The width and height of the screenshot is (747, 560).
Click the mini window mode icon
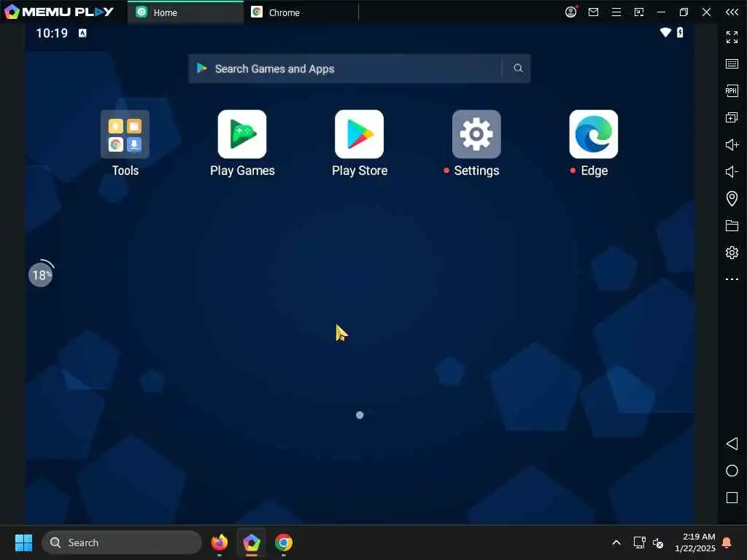pyautogui.click(x=639, y=12)
